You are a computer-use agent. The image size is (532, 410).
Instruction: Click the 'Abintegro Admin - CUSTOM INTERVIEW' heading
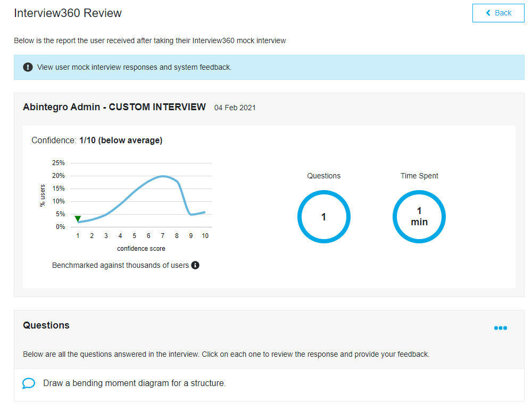pos(114,107)
